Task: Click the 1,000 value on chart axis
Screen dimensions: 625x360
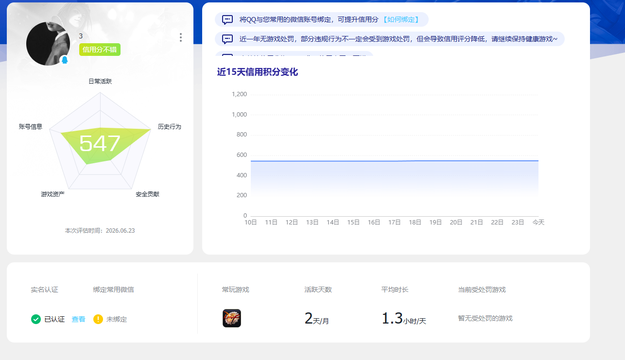Action: pos(239,114)
